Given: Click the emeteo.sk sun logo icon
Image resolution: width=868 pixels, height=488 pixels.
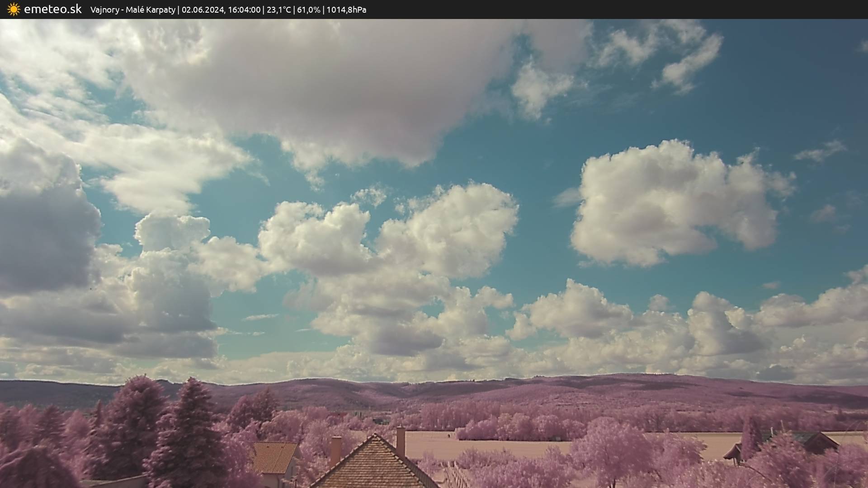Looking at the screenshot, I should pyautogui.click(x=14, y=9).
